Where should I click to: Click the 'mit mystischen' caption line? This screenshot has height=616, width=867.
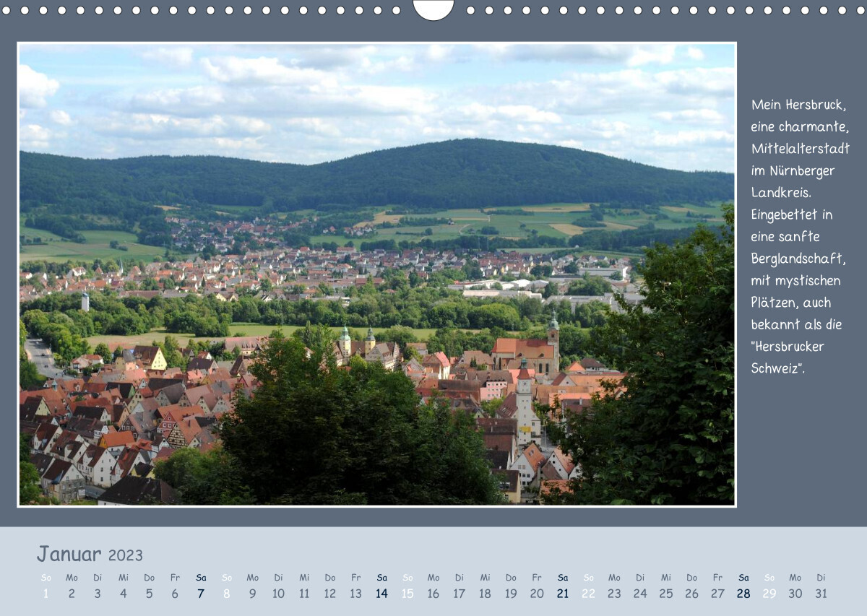click(795, 281)
